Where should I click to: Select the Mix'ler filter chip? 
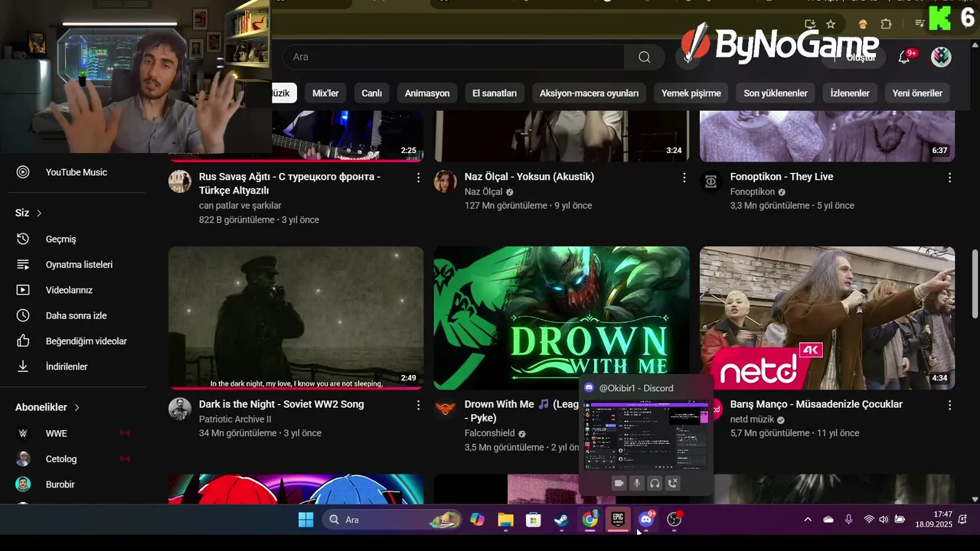(x=325, y=93)
